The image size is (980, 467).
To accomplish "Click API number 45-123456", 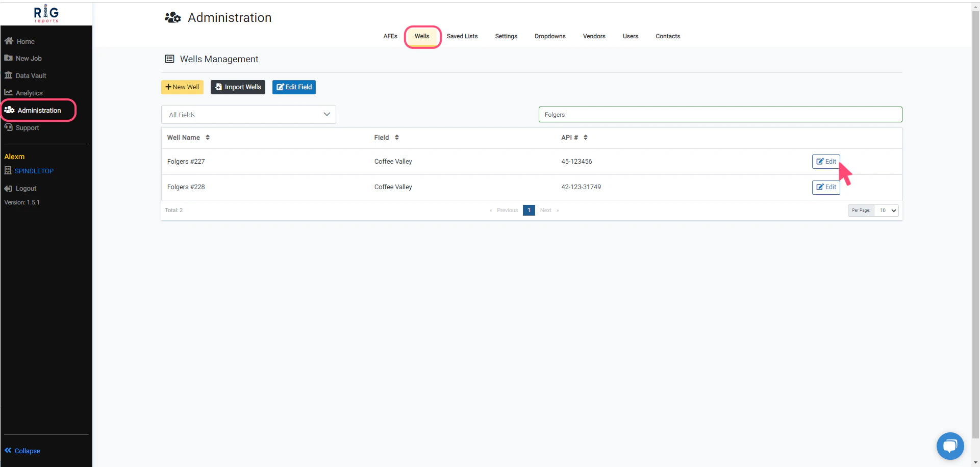I will pos(577,162).
